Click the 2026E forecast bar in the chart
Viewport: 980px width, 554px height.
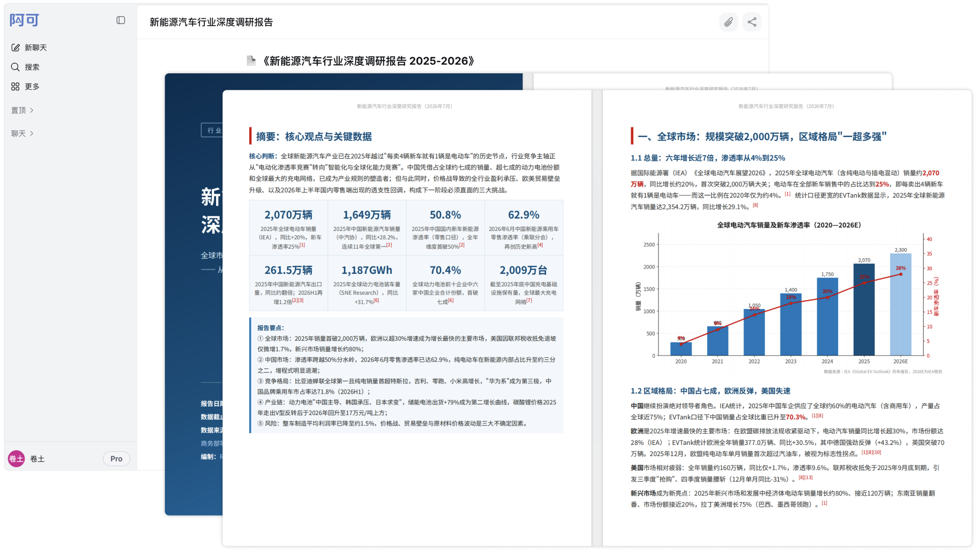(x=901, y=305)
